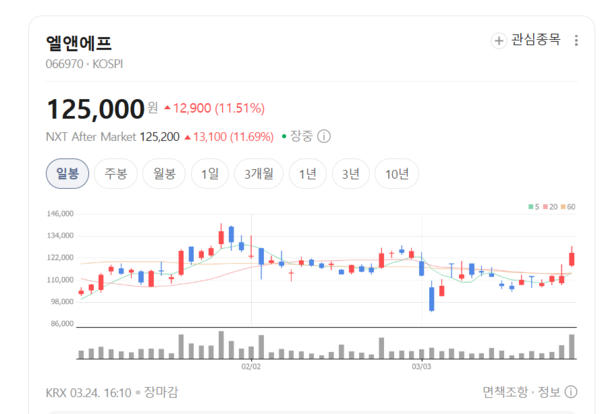Add 엘앤에프 to 관심종목 watchlist

(526, 40)
